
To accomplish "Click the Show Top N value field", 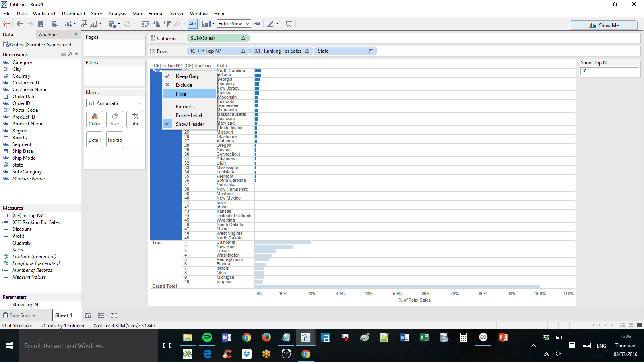I will (x=609, y=71).
